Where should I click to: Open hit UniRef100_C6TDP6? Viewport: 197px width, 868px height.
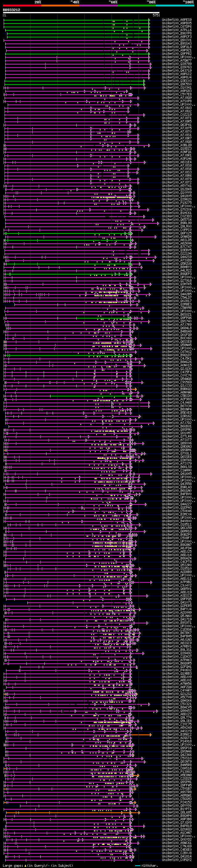[176, 26]
